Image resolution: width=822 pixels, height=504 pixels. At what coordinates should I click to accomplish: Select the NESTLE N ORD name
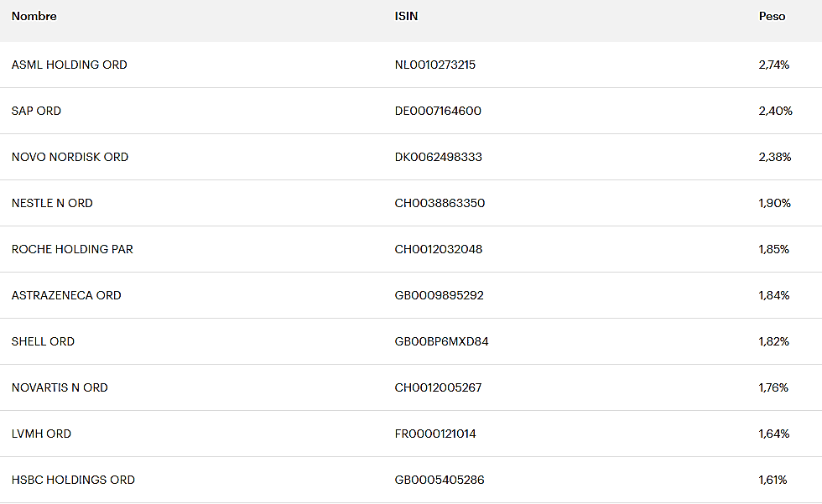pos(52,203)
